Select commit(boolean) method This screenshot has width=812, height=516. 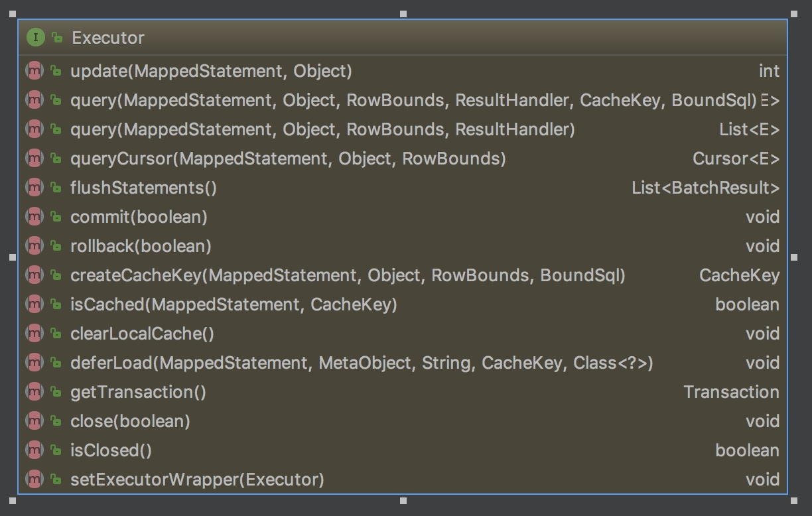pyautogui.click(x=139, y=217)
